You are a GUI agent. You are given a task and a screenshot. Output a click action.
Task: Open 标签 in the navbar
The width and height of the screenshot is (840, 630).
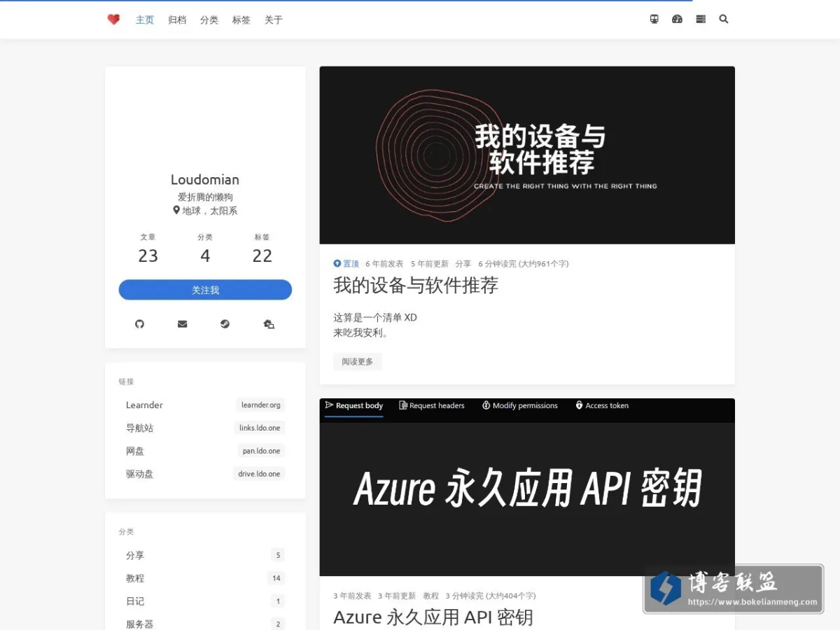click(x=241, y=20)
